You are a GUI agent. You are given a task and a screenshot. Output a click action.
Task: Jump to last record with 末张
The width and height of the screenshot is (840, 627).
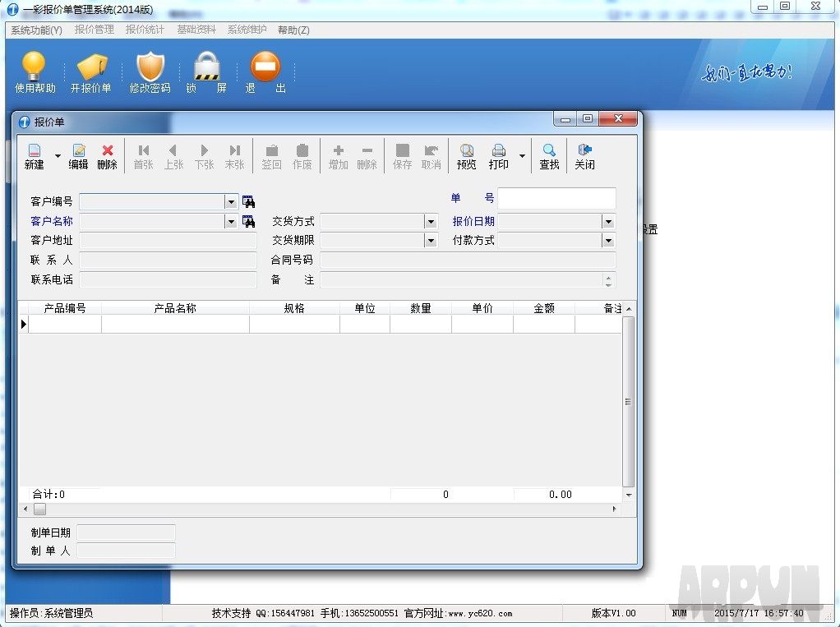pyautogui.click(x=234, y=157)
